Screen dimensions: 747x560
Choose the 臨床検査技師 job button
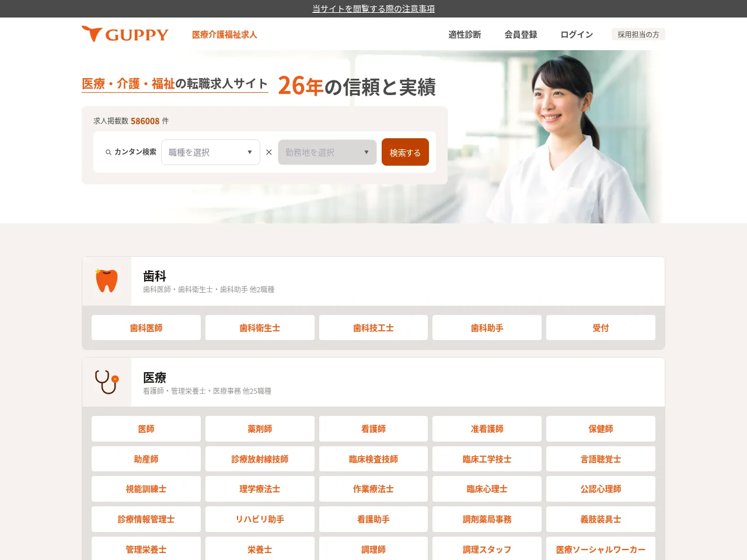point(373,459)
